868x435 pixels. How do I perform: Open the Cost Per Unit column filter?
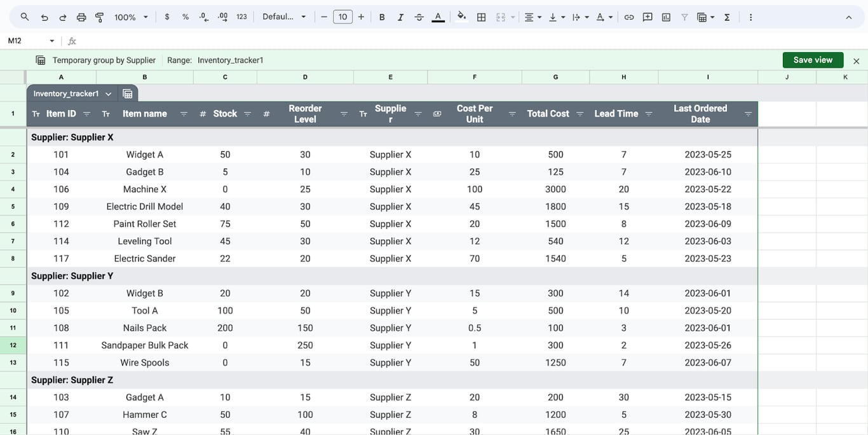[x=512, y=114]
